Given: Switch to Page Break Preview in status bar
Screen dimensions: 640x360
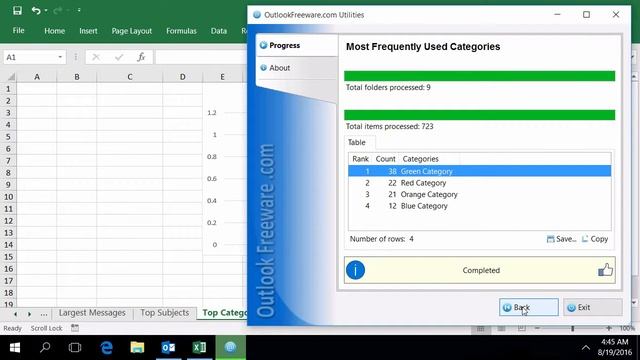Looking at the screenshot, I should click(x=522, y=328).
